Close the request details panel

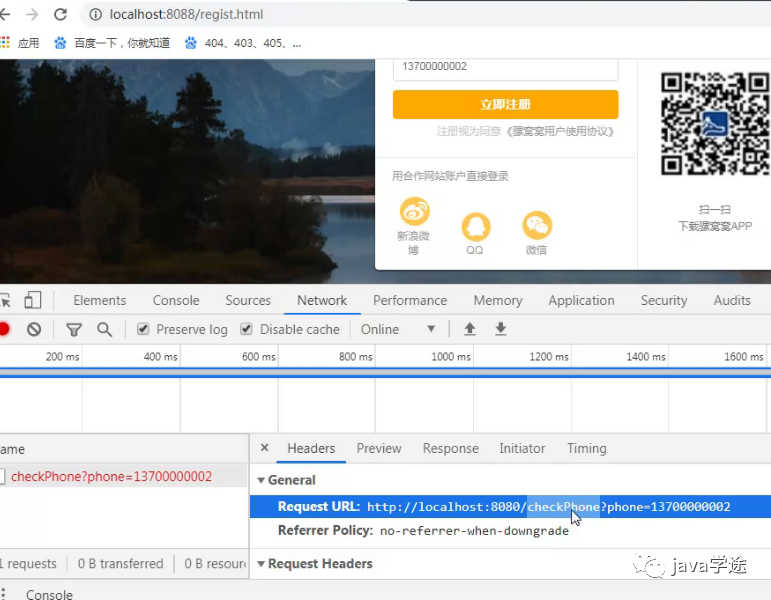pos(265,448)
